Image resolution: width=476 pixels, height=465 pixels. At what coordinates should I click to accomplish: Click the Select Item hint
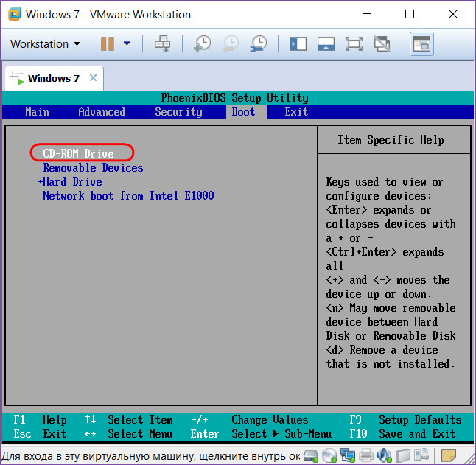pos(129,419)
